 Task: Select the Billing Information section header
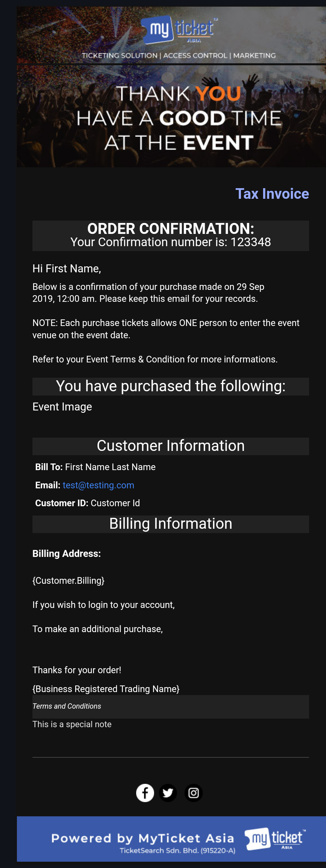coord(171,524)
